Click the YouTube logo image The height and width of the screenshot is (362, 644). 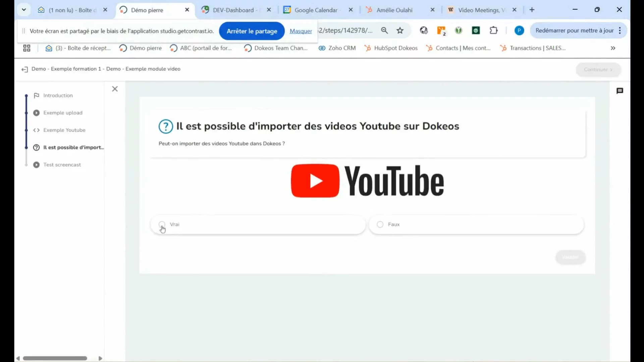367,181
